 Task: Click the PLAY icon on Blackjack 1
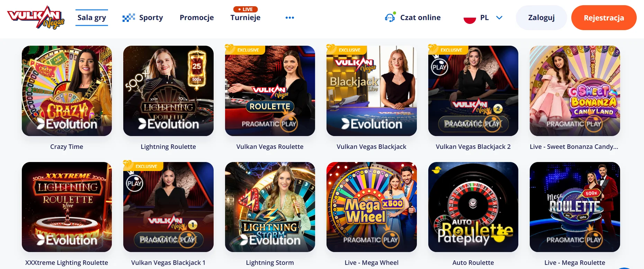134,183
